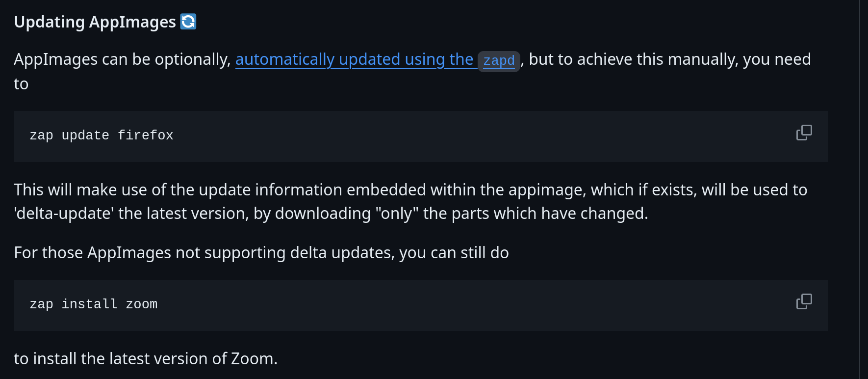The height and width of the screenshot is (379, 868).
Task: Click the word 'Zoom' in the last sentence
Action: tap(252, 359)
